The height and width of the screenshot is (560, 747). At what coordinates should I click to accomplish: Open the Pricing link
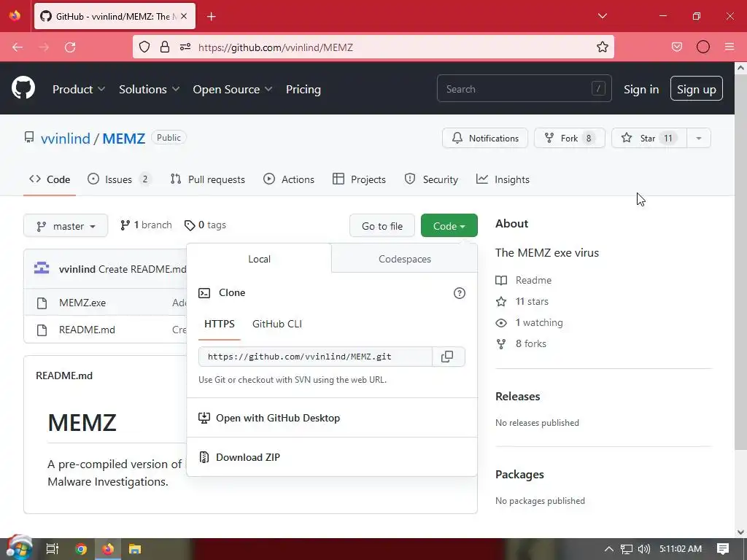click(303, 89)
